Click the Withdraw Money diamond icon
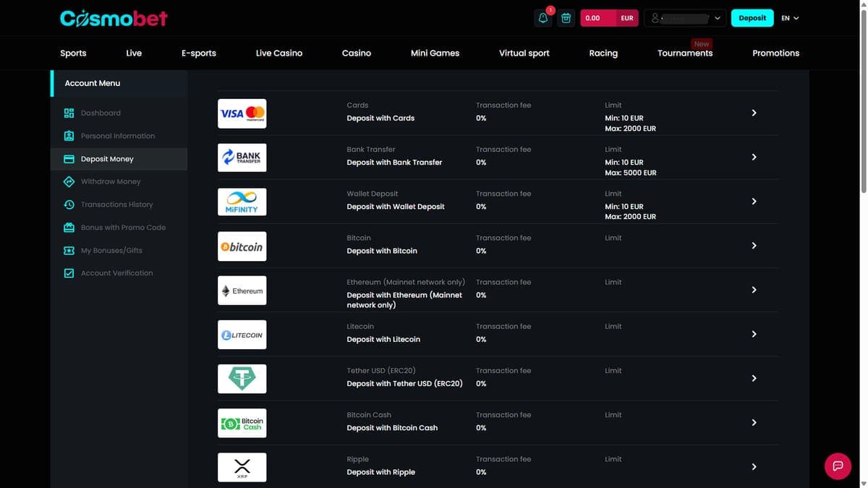This screenshot has width=868, height=488. [69, 181]
